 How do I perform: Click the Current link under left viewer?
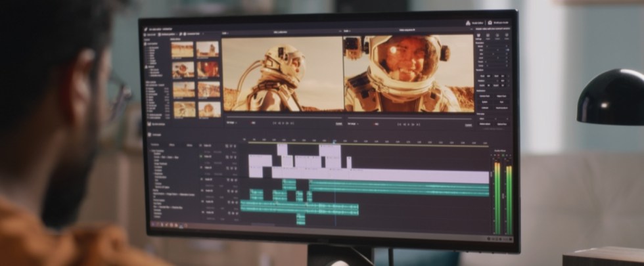[339, 123]
